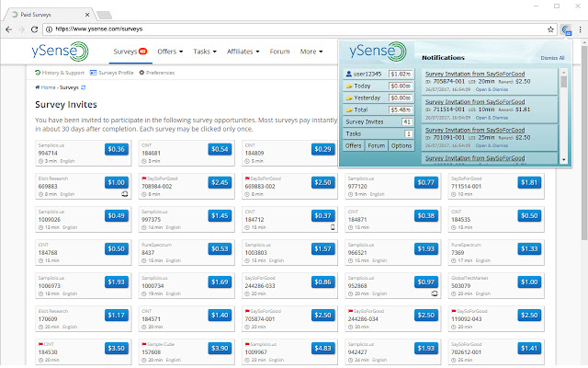Open History & Support
This screenshot has height=368, width=588.
59,72
